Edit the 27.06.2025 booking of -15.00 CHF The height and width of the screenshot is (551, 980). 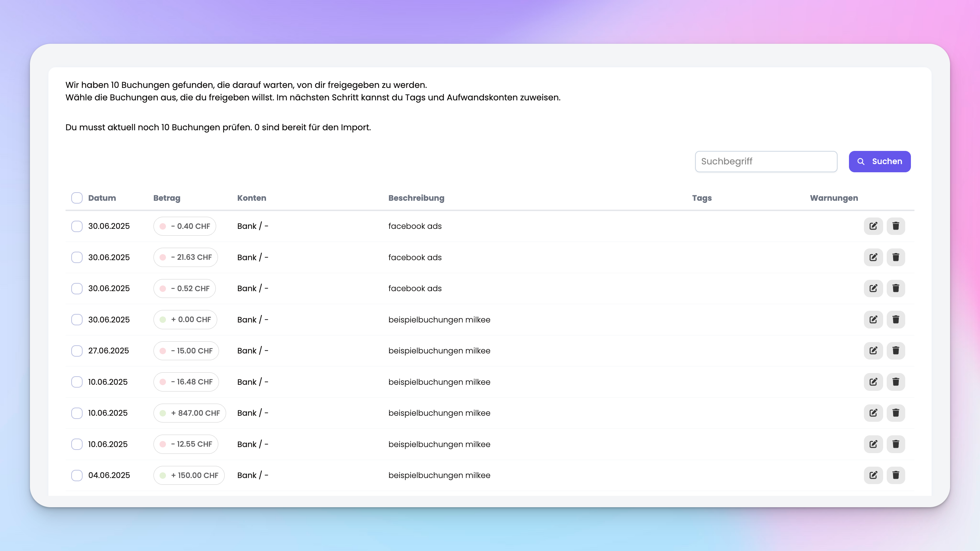(873, 351)
